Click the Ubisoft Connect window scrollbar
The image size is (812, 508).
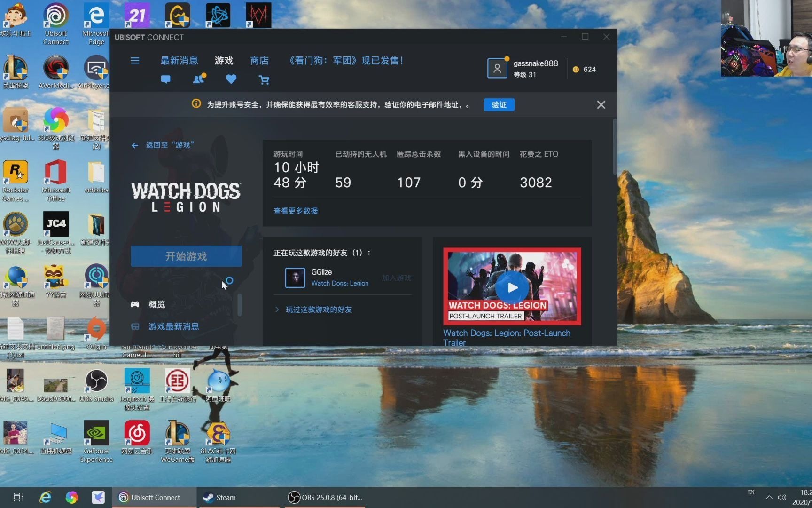(x=614, y=147)
